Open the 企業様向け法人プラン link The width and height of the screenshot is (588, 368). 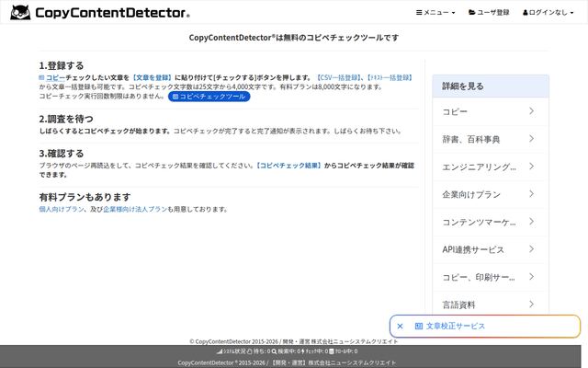pyautogui.click(x=135, y=209)
